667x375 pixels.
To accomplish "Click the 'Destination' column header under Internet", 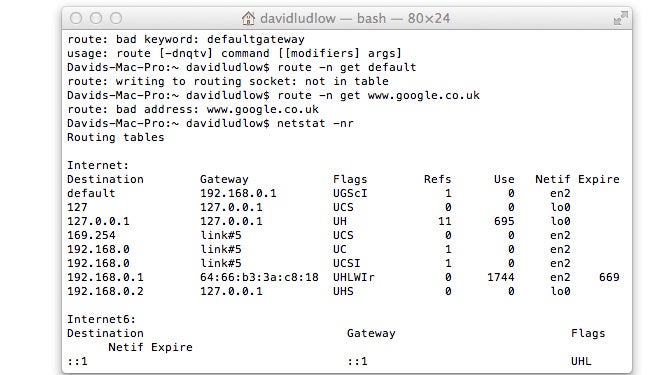I will (105, 179).
